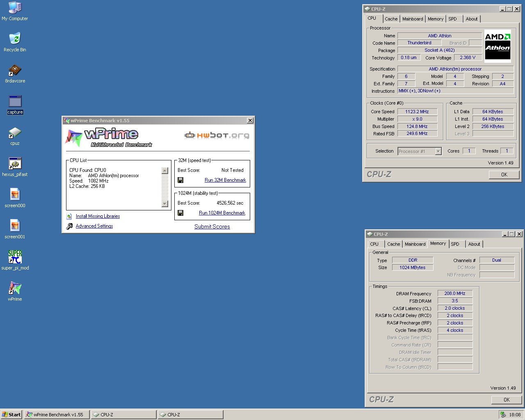Click CAS# Latency value 2.0 clocks
Screen dimensions: 525x420
[x=455, y=308]
